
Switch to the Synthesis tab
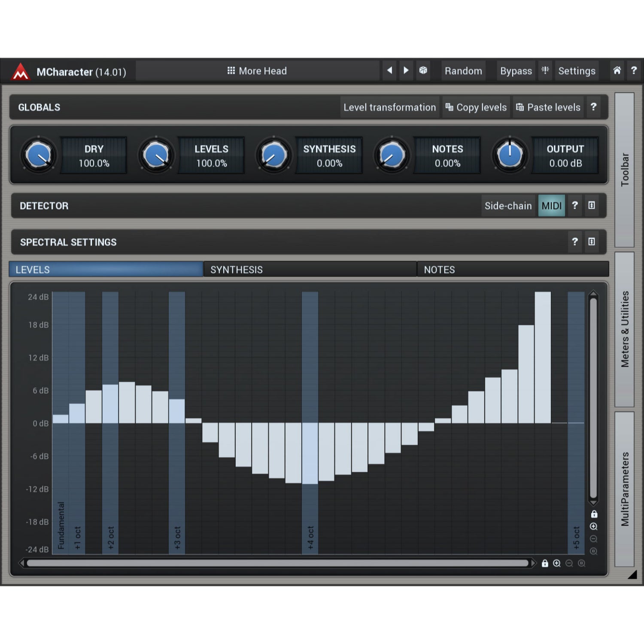coord(310,269)
